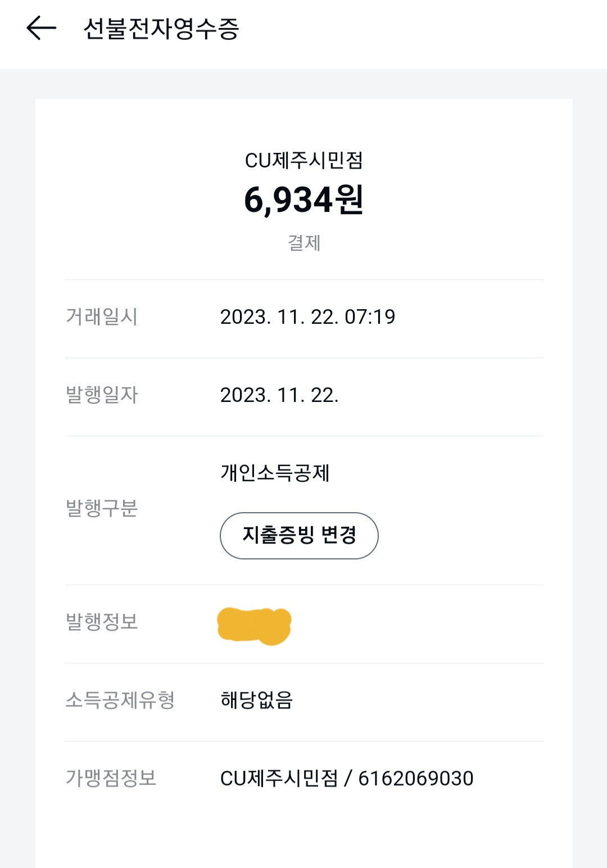Click the 발행일자 label
Viewport: 607px width, 868px height.
pyautogui.click(x=102, y=395)
